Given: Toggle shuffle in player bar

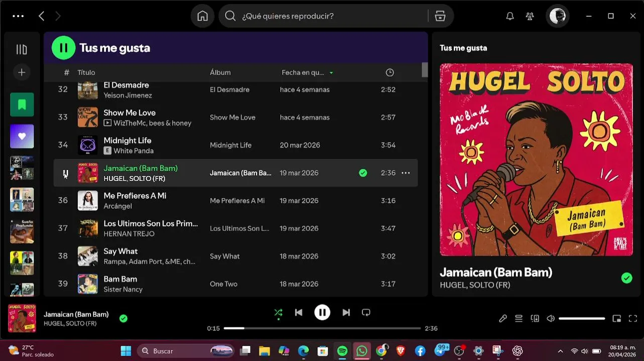Looking at the screenshot, I should pos(278,312).
